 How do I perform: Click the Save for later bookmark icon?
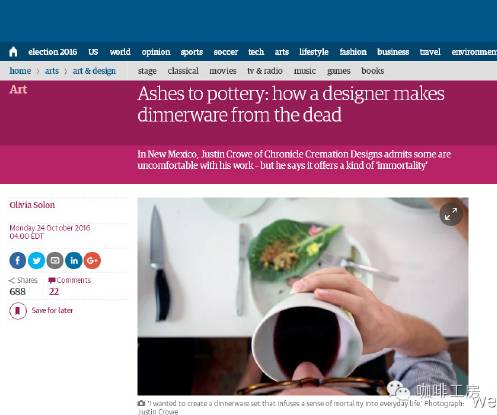click(x=18, y=311)
